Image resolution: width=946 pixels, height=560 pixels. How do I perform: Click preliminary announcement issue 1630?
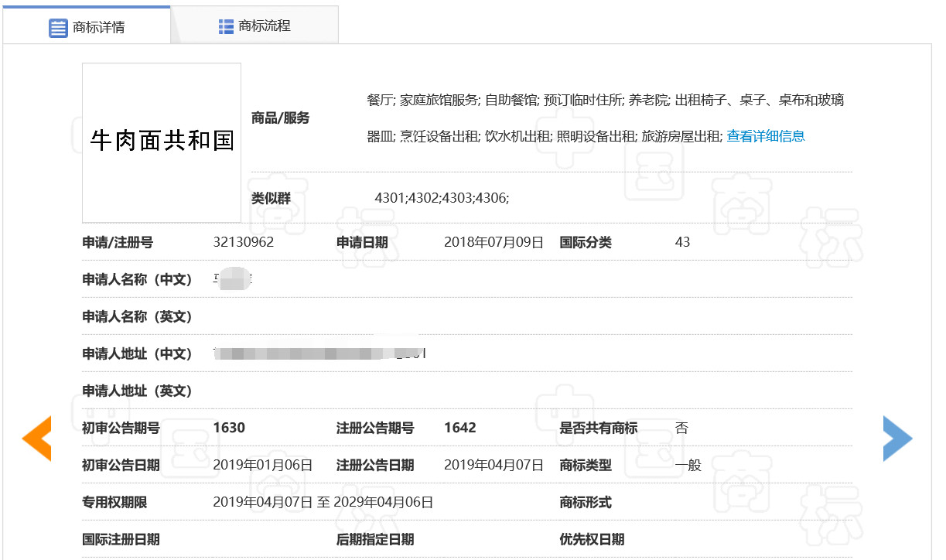point(229,428)
